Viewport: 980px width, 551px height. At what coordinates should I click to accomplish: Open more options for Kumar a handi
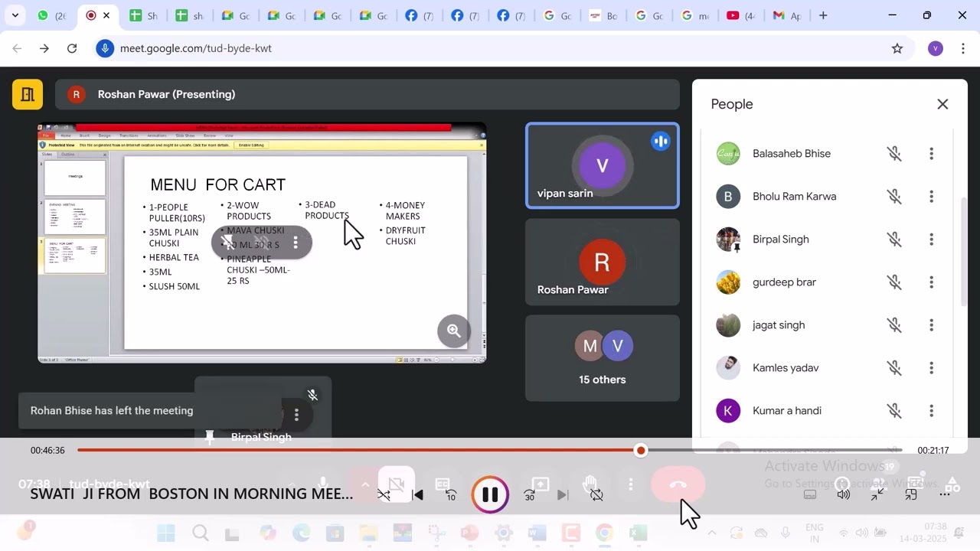(x=931, y=411)
